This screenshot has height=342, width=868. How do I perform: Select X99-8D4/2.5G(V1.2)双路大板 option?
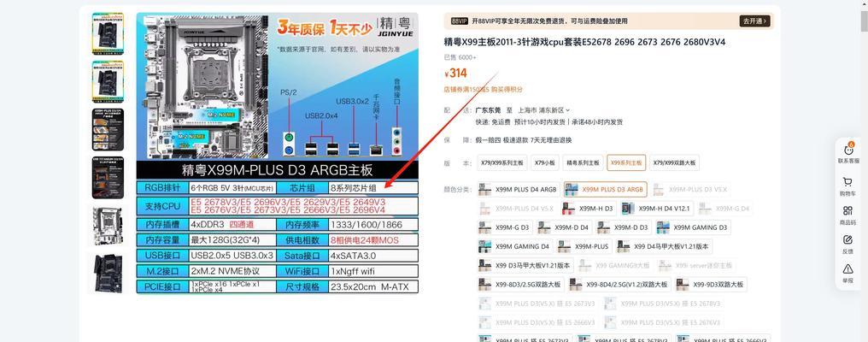pos(619,285)
